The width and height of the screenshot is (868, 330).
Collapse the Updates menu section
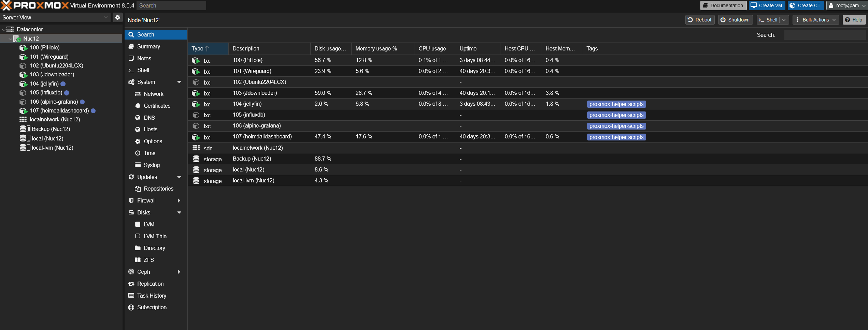point(179,177)
